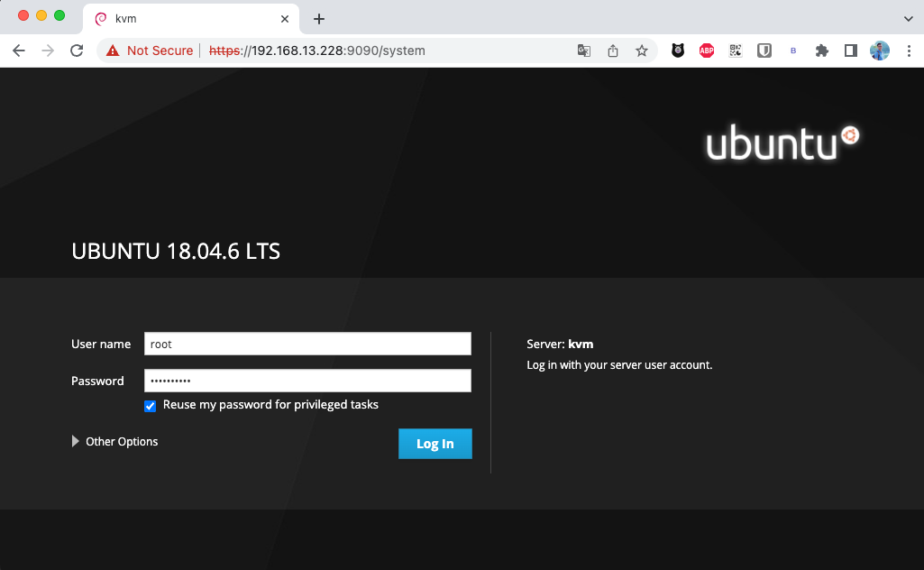924x570 pixels.
Task: Click the address bar URL
Action: tap(317, 51)
